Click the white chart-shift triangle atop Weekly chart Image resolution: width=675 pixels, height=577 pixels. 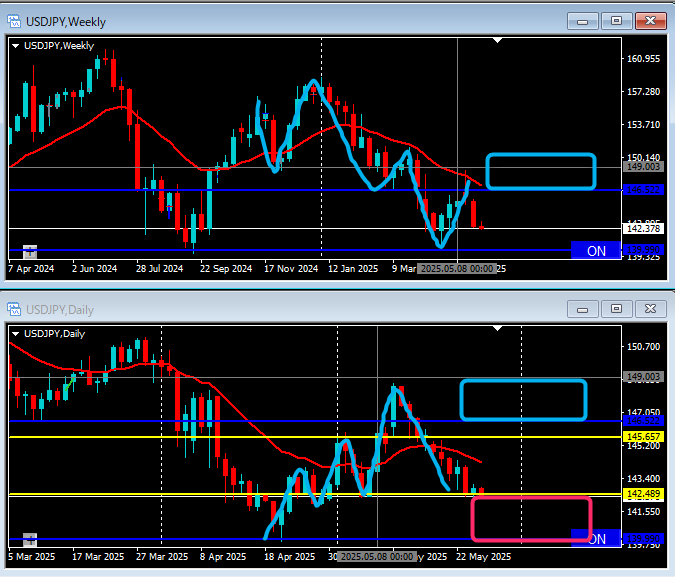[x=498, y=40]
